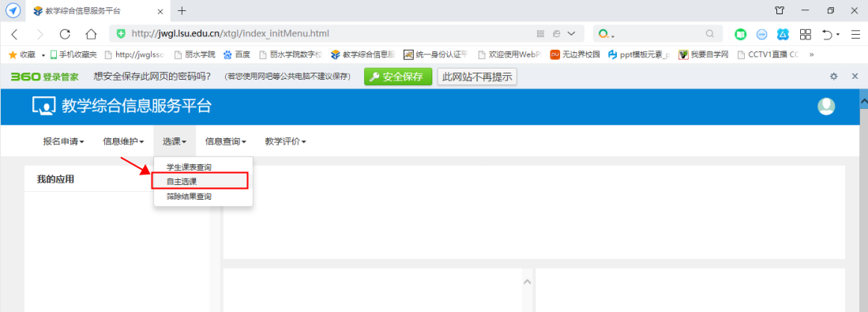The width and height of the screenshot is (868, 312).
Task: Open the address bar dropdown chevron
Action: 572,34
